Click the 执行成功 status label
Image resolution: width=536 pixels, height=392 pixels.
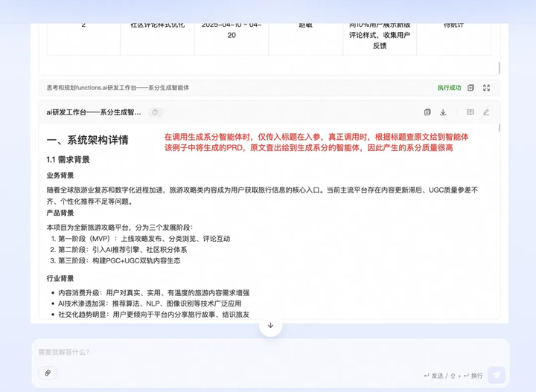click(449, 88)
